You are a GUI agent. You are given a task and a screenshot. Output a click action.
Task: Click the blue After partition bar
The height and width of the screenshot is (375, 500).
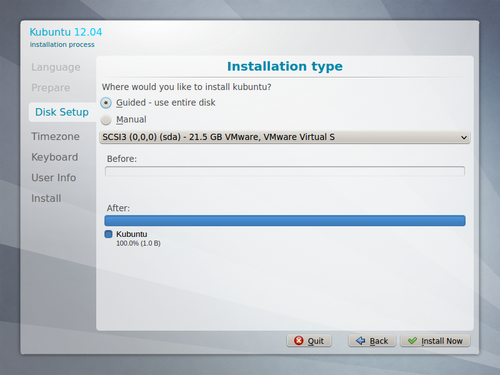pos(285,221)
